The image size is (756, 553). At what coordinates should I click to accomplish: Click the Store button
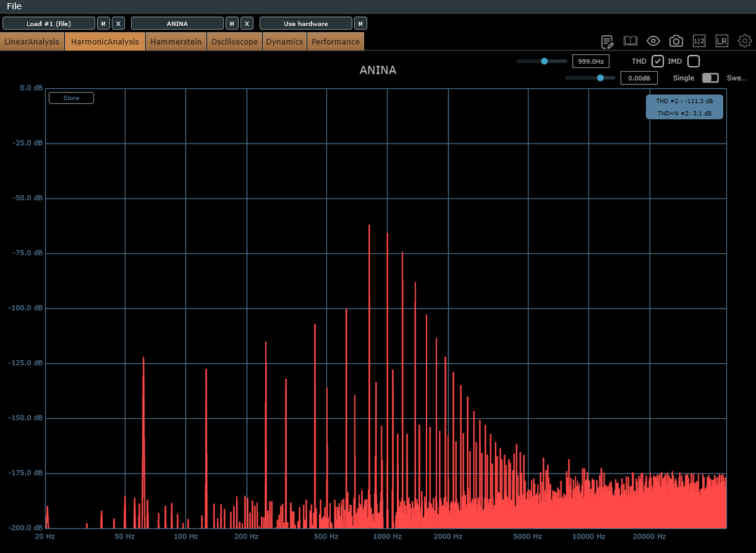click(71, 98)
